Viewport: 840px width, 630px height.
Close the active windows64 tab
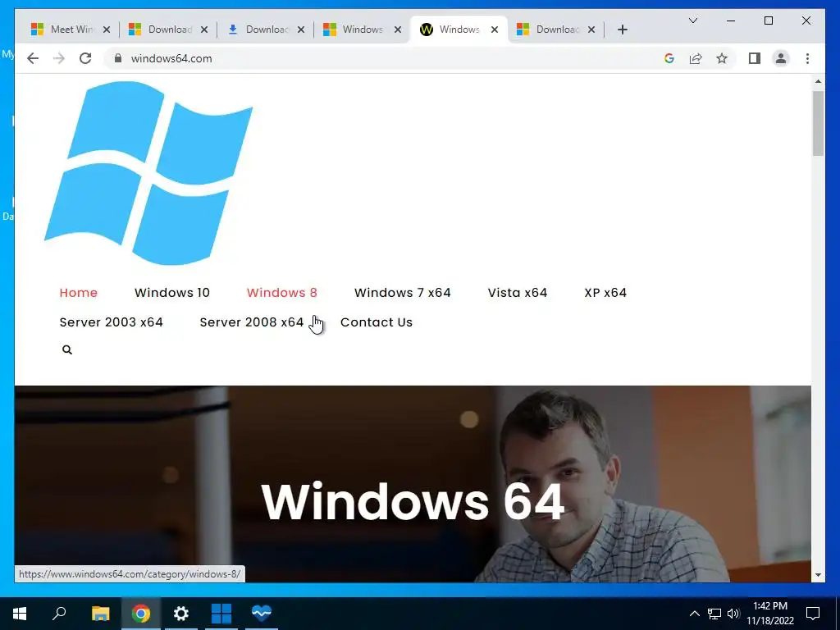(x=495, y=30)
